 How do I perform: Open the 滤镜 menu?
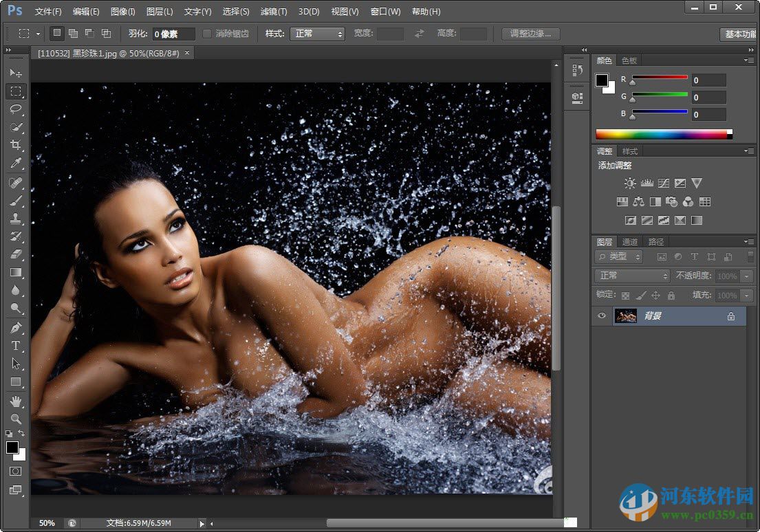click(x=273, y=11)
